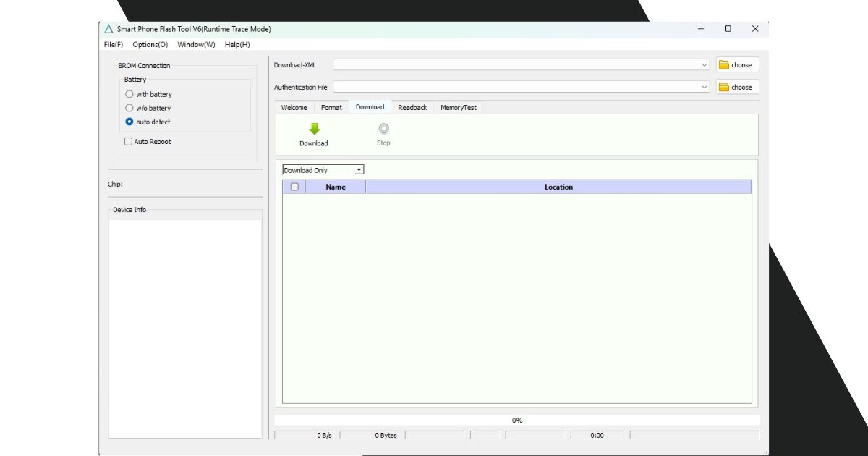Open the Window(W) menu

click(x=196, y=45)
